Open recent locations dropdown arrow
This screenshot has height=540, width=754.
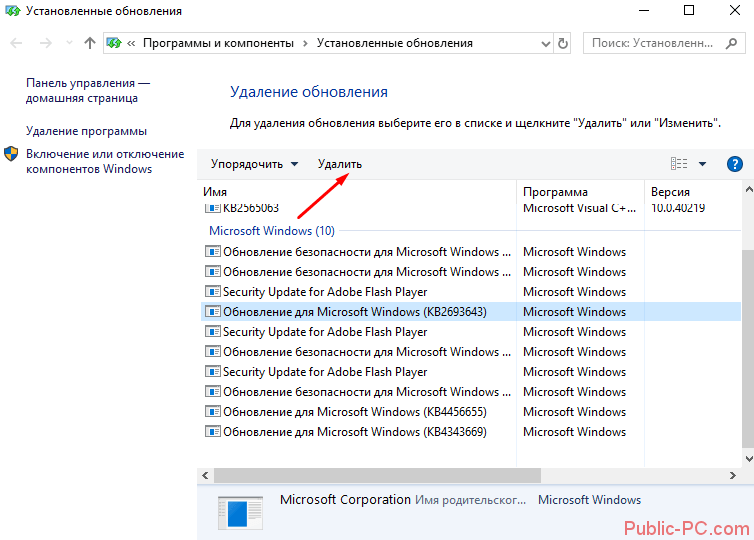69,43
